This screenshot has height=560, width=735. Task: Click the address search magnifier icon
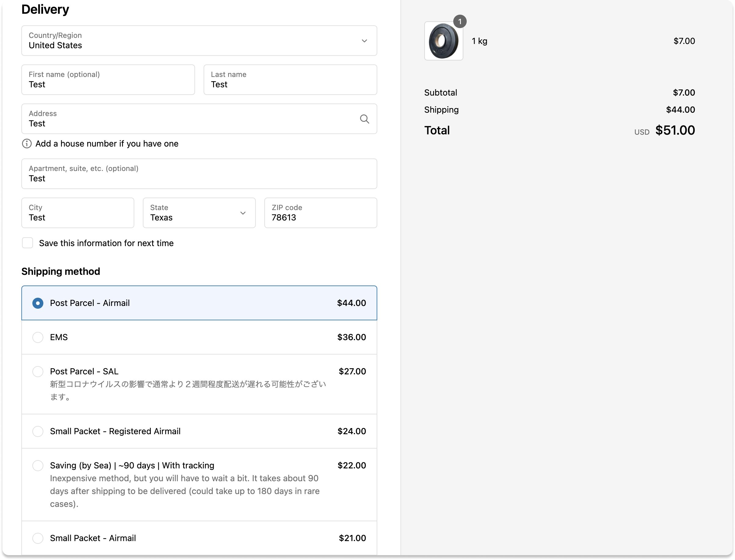click(364, 119)
